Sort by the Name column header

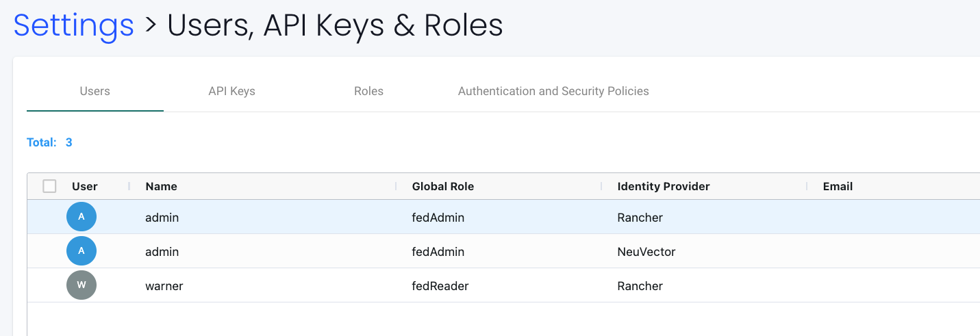click(x=162, y=186)
